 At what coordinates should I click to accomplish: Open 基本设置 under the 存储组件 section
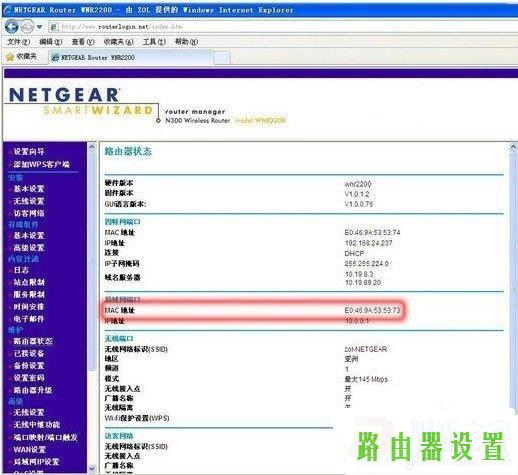(x=29, y=235)
